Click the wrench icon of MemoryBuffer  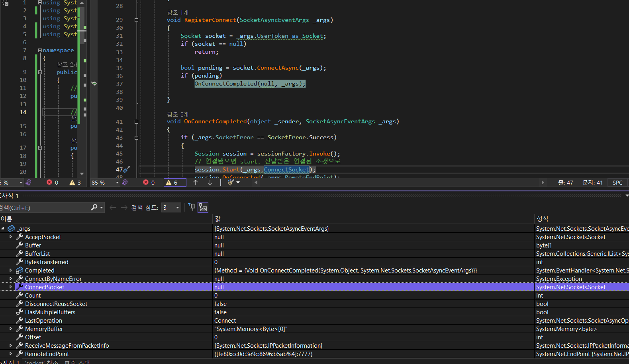pos(20,329)
